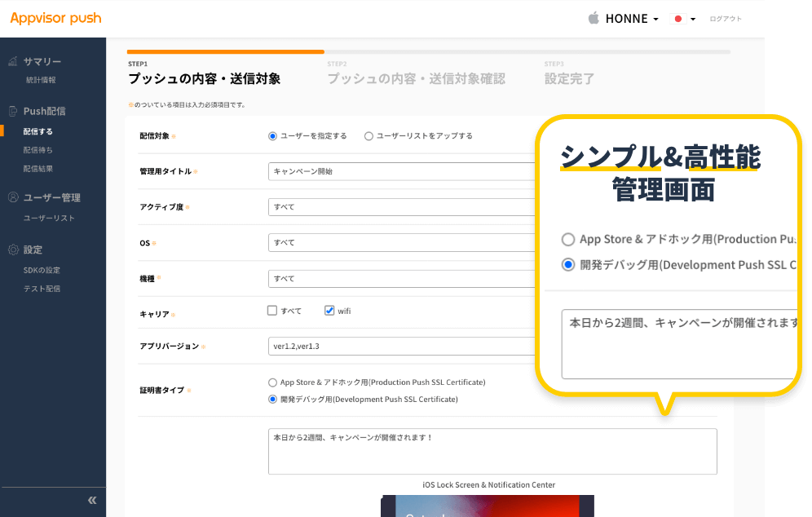This screenshot has width=812, height=517.
Task: Open ユーザーリスト in the sidebar
Action: [49, 218]
